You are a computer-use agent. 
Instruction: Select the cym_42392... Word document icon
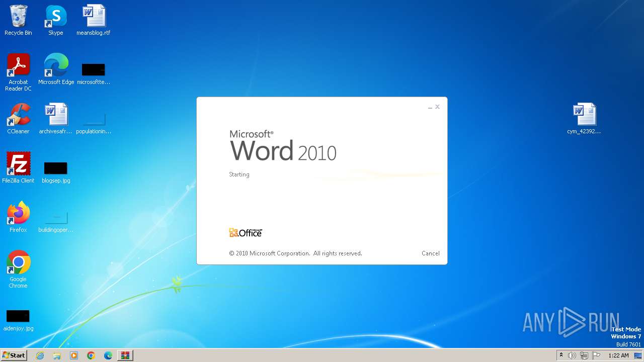click(x=584, y=119)
